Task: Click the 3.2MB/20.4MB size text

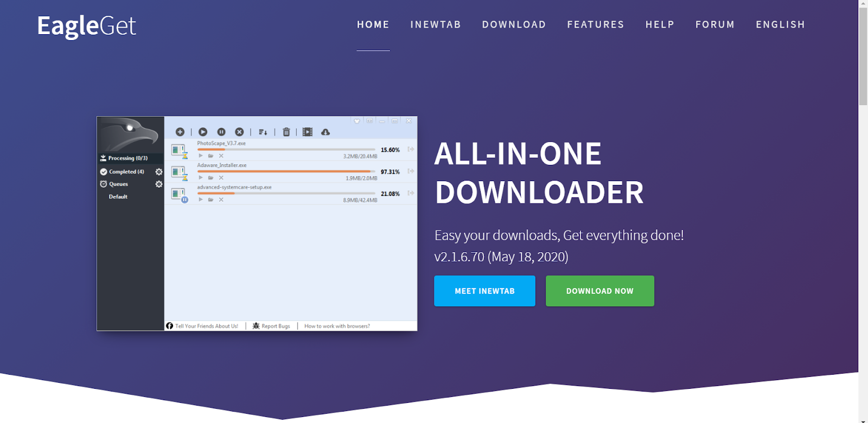Action: tap(360, 156)
